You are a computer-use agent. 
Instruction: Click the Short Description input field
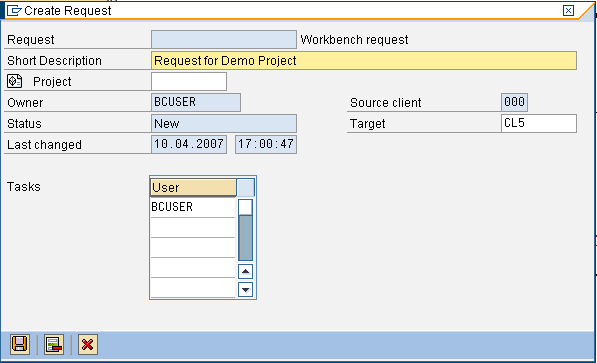[364, 61]
